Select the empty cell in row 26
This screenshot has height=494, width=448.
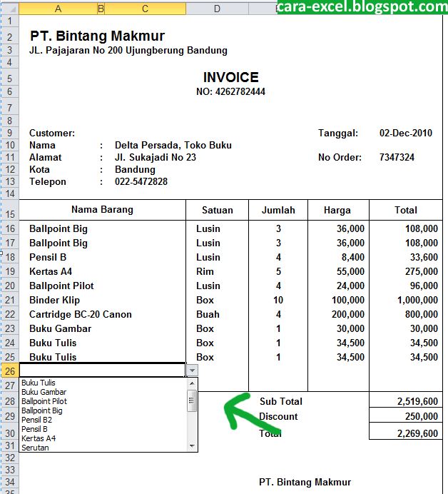click(102, 370)
